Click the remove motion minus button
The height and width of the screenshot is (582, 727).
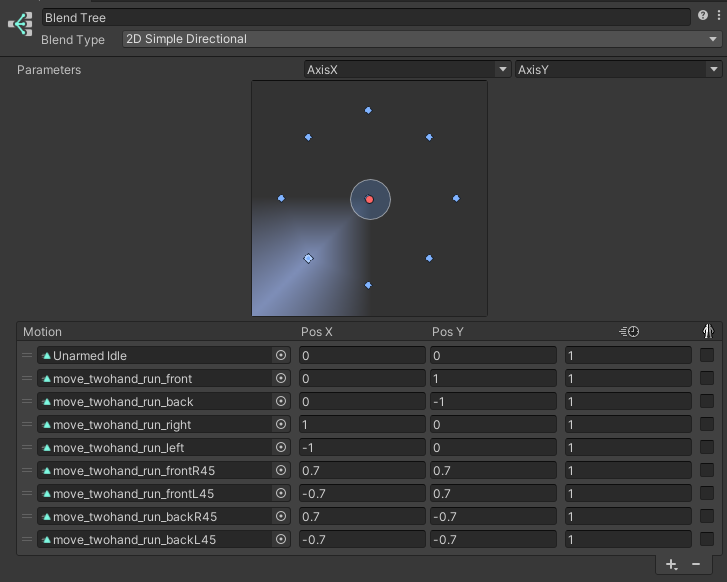696,564
